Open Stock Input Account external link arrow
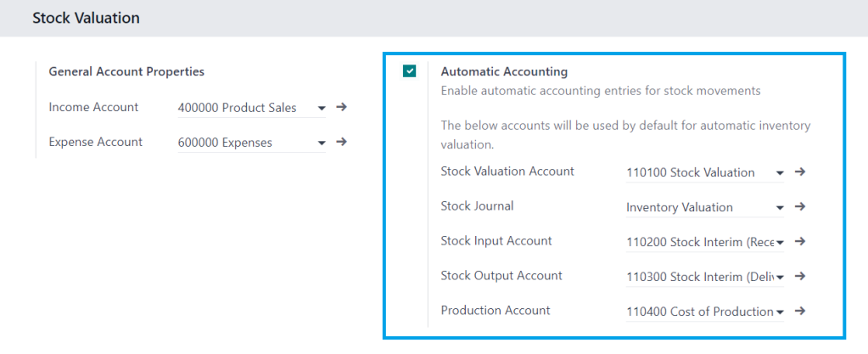Screen dimensions: 868x354 coord(799,242)
